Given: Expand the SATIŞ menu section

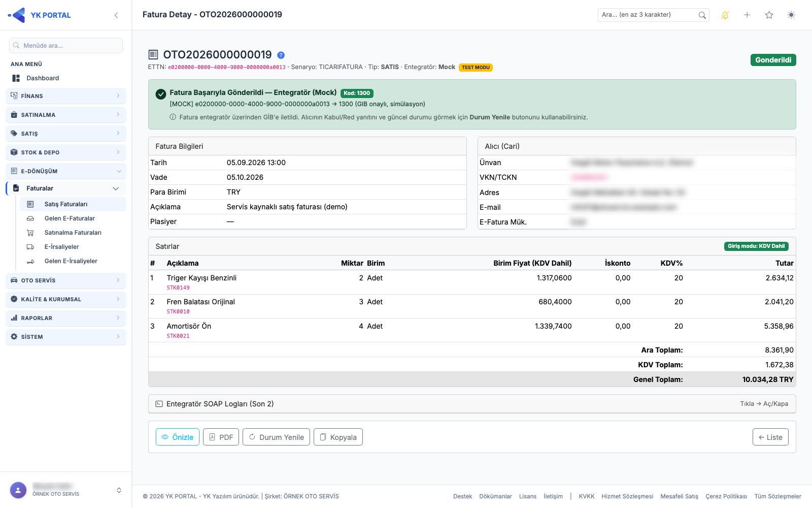Looking at the screenshot, I should tap(66, 134).
